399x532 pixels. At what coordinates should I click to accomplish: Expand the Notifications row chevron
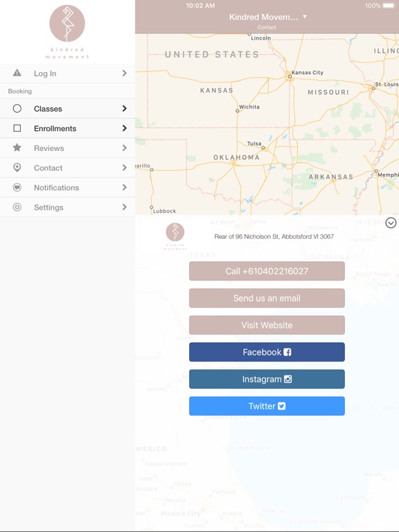pos(125,187)
